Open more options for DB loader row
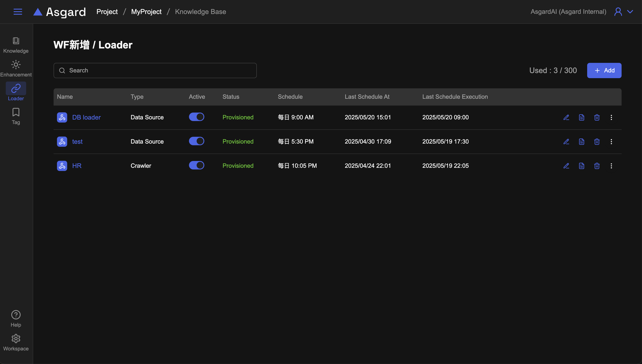 611,117
